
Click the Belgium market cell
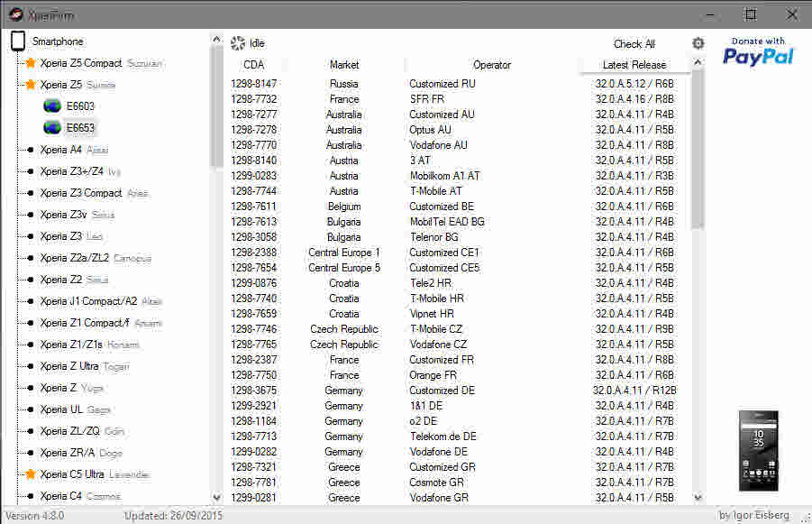pos(344,207)
